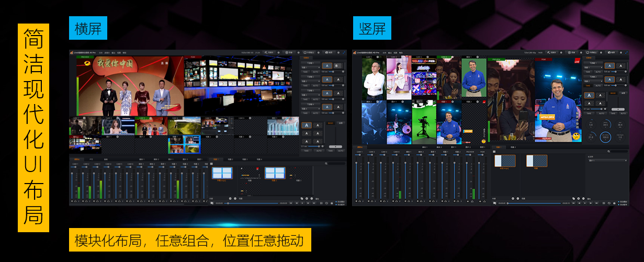This screenshot has height=262, width=644.
Task: Click the 横屏 label above the left screenshot
Action: [x=88, y=28]
